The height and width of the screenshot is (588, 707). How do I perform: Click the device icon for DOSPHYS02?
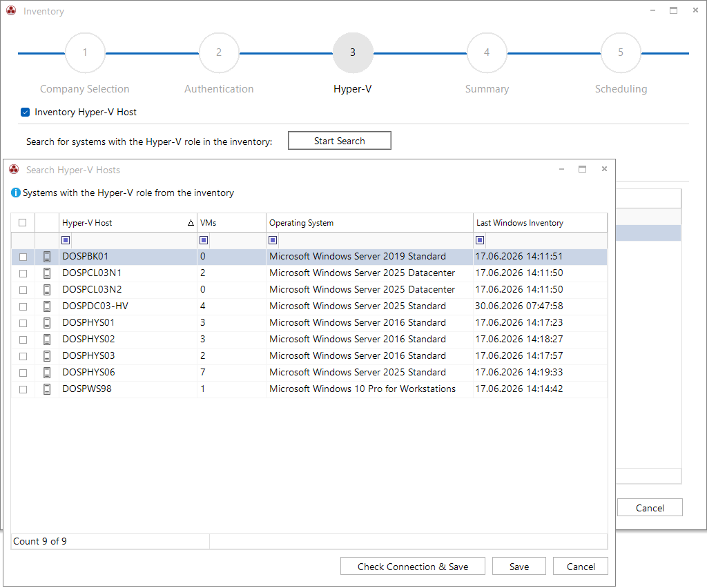point(47,340)
